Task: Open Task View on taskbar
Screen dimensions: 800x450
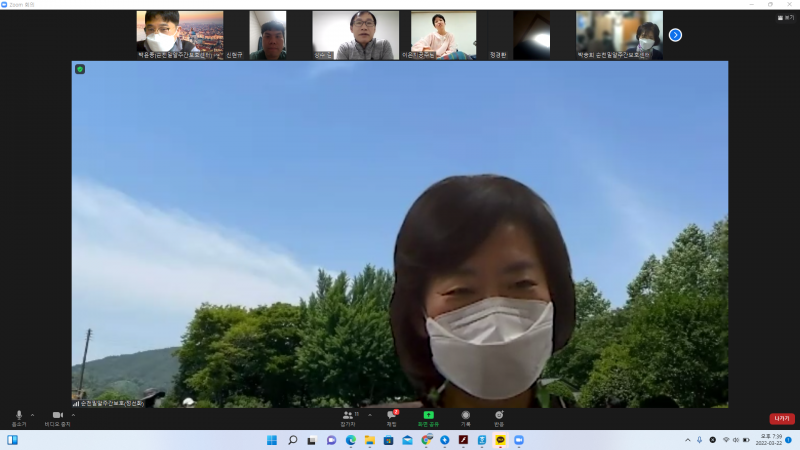Action: click(x=311, y=440)
